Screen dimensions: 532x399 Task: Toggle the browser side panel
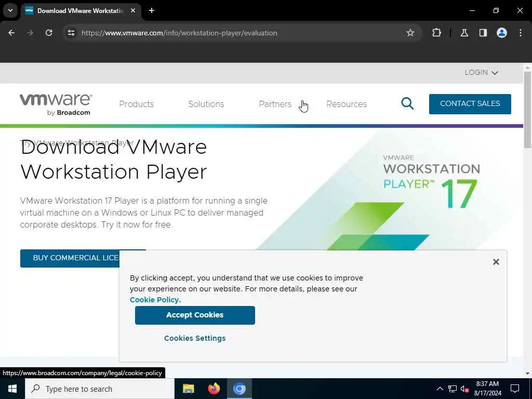tap(483, 33)
